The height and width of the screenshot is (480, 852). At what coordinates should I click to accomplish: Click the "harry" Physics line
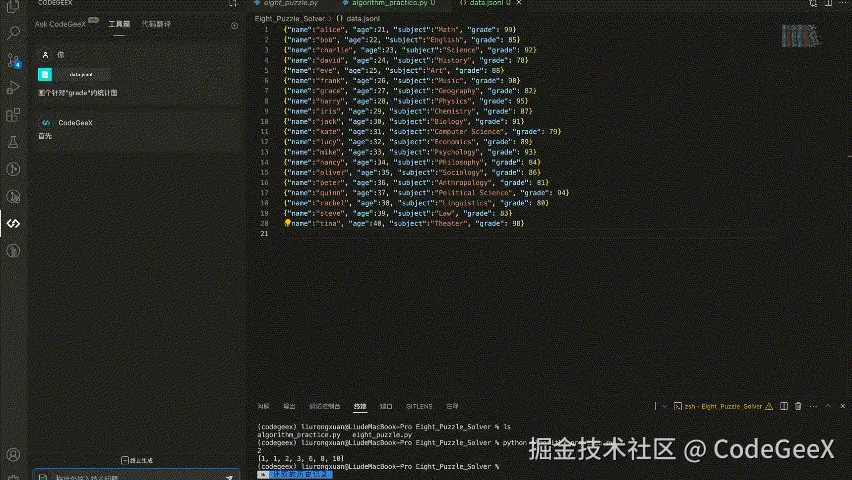(405, 101)
